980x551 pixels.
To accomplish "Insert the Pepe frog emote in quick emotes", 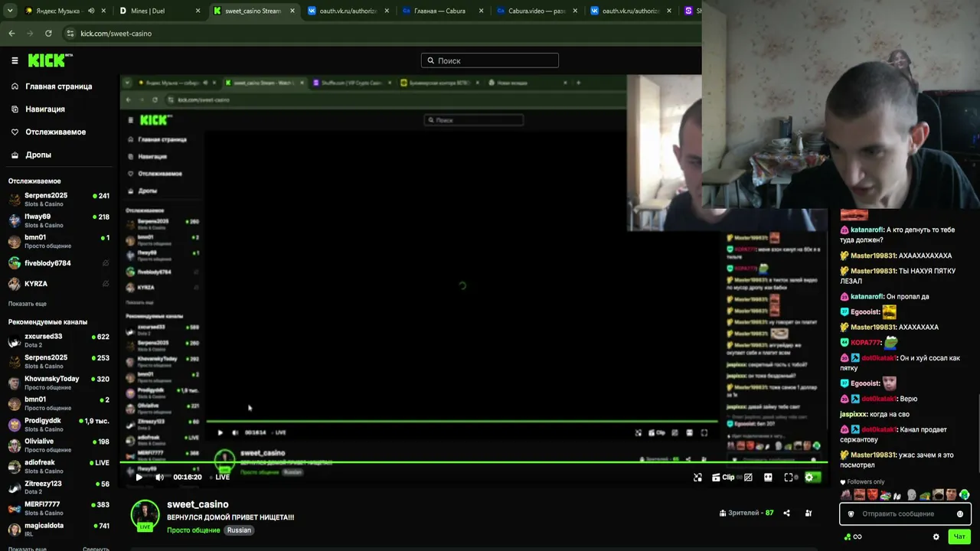I will 926,495.
